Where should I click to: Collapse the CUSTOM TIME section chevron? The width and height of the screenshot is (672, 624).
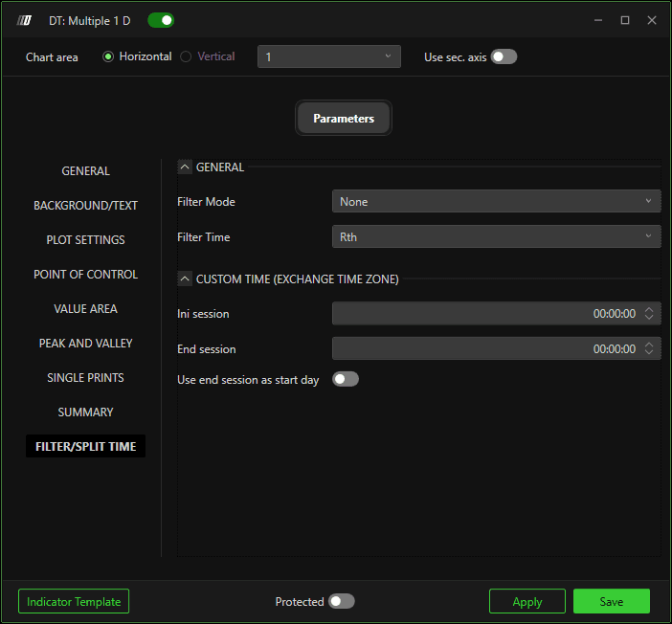coord(185,279)
